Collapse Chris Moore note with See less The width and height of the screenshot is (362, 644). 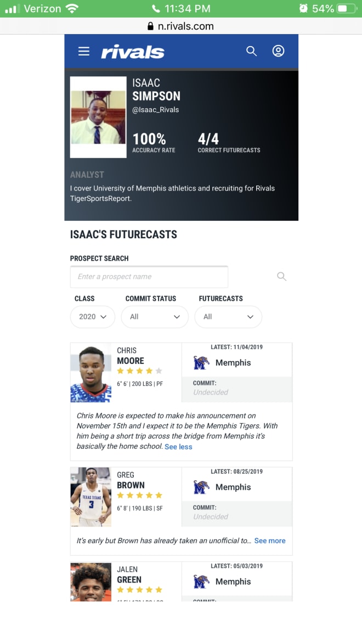click(x=178, y=446)
